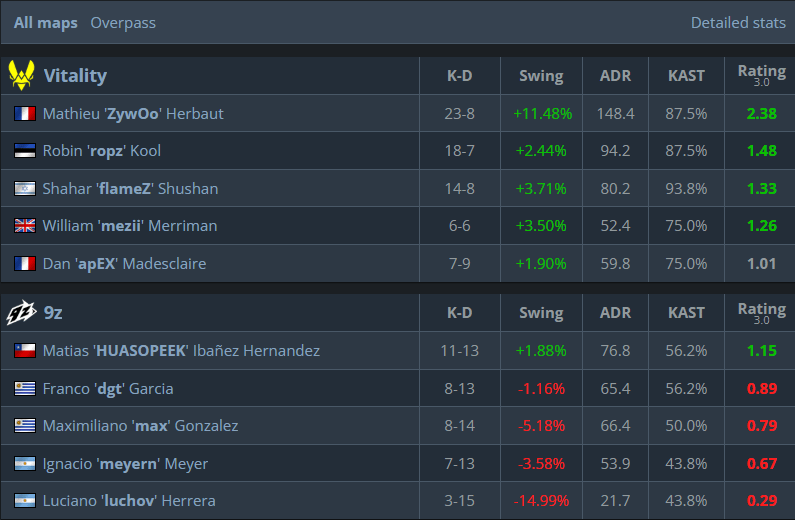Click the Swing column header for 9z
795x520 pixels.
point(541,313)
